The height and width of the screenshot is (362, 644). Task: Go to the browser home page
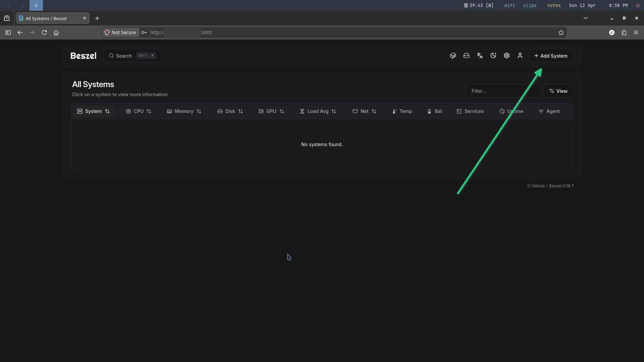(56, 33)
